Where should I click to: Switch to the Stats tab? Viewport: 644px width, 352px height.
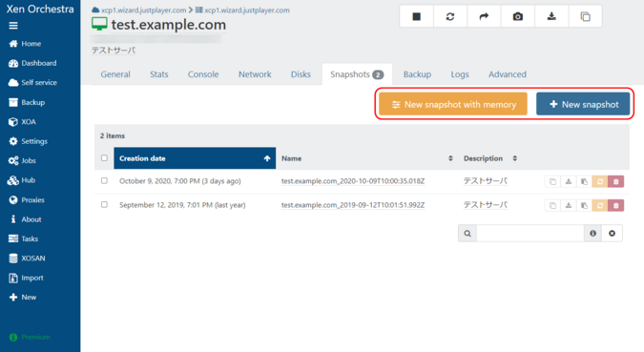tap(159, 74)
